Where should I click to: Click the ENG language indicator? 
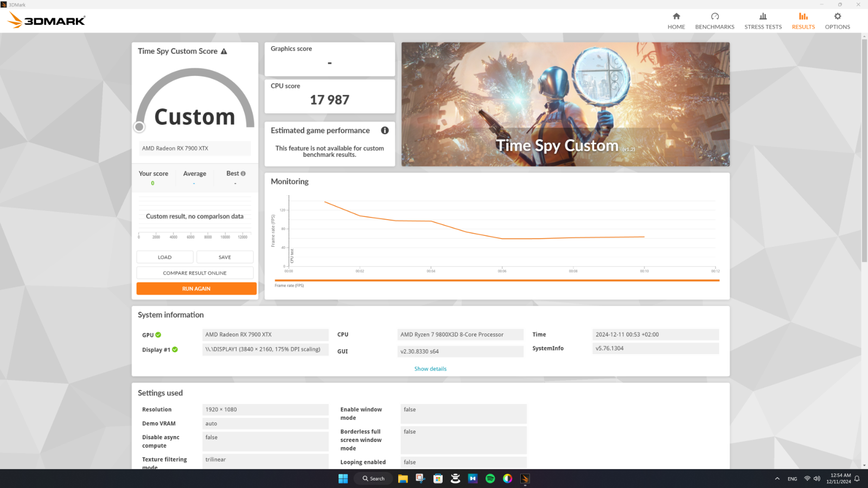[x=792, y=479]
